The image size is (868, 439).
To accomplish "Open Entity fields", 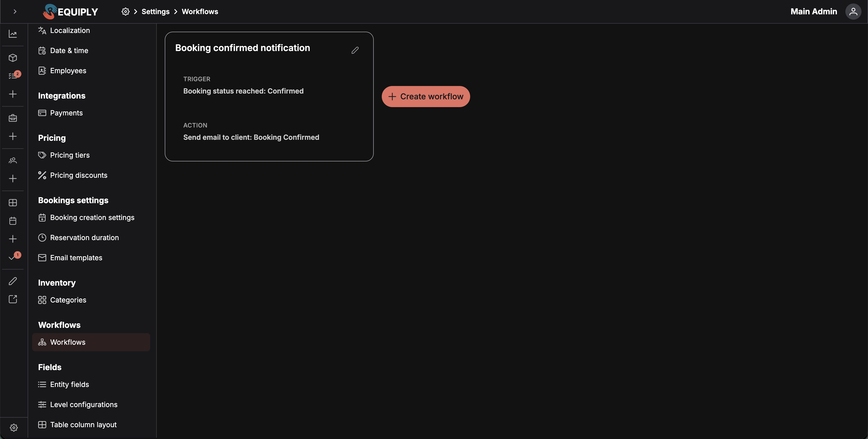I will pos(91,384).
